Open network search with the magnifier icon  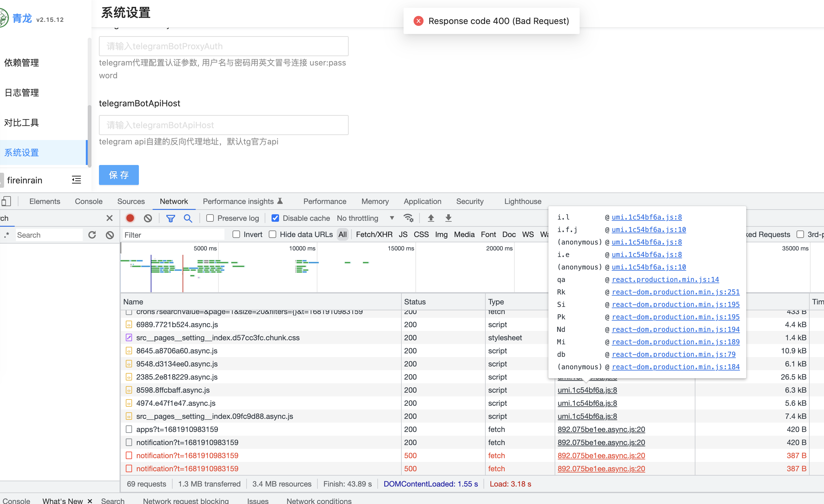point(188,218)
